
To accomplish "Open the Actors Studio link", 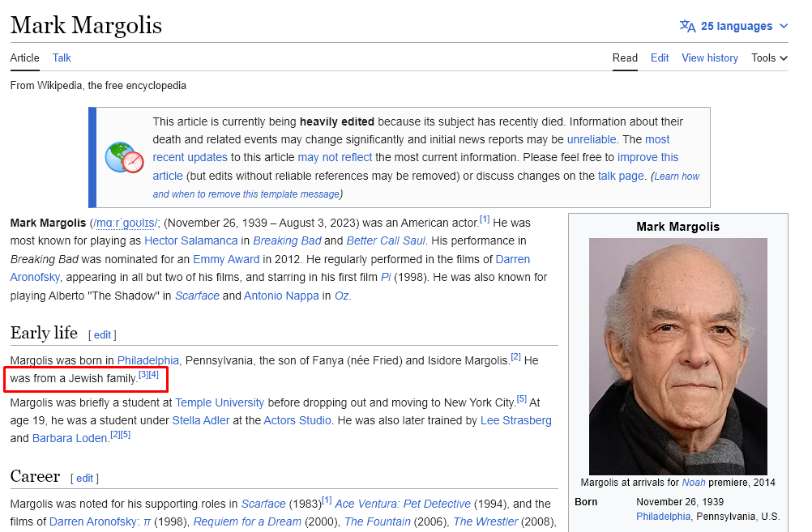I will 297,421.
